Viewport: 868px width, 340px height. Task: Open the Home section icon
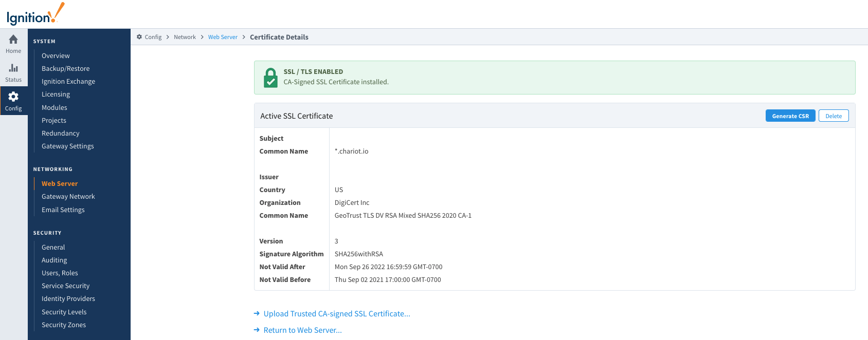point(13,40)
